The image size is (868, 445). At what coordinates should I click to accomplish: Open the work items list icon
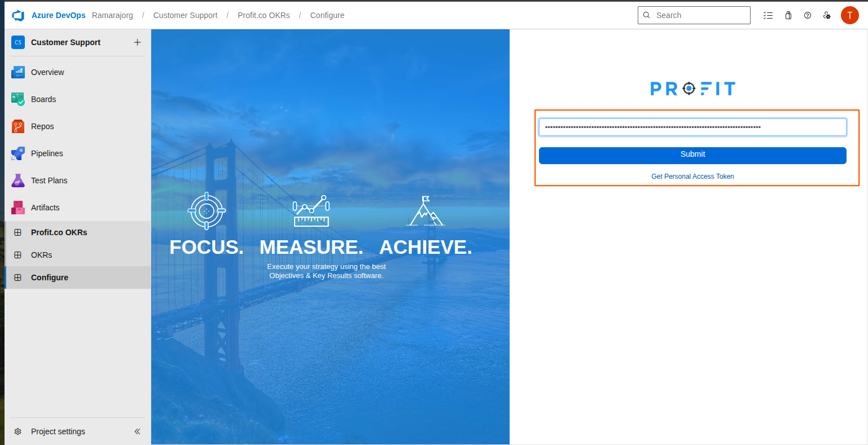pos(768,15)
